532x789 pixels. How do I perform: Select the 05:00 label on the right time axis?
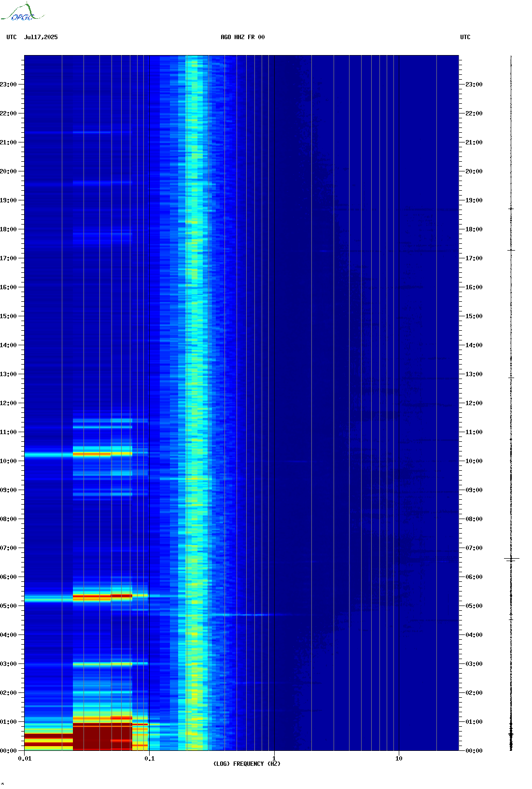coord(474,606)
